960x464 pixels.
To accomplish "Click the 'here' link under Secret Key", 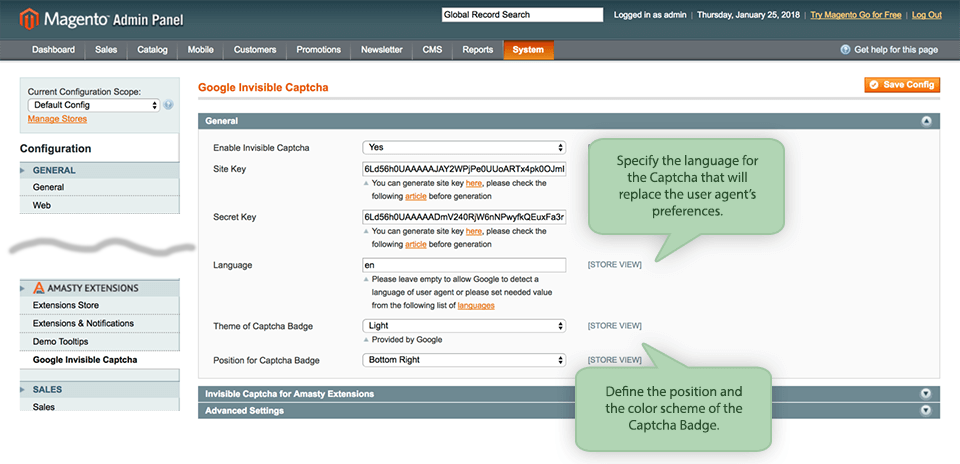I will click(473, 231).
